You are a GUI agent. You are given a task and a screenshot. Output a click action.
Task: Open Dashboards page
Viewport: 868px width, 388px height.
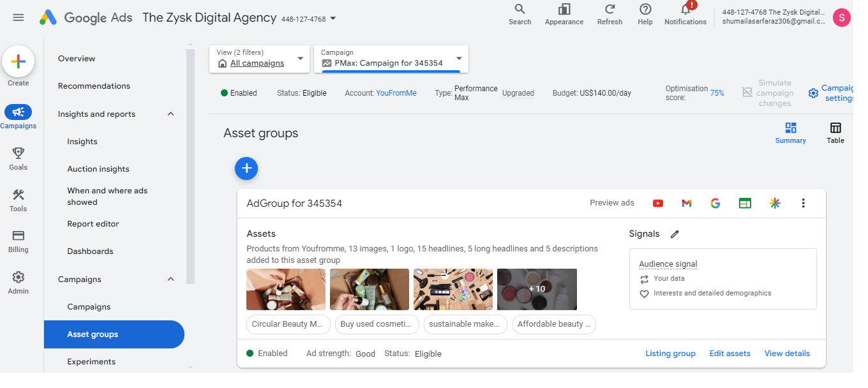click(x=90, y=251)
